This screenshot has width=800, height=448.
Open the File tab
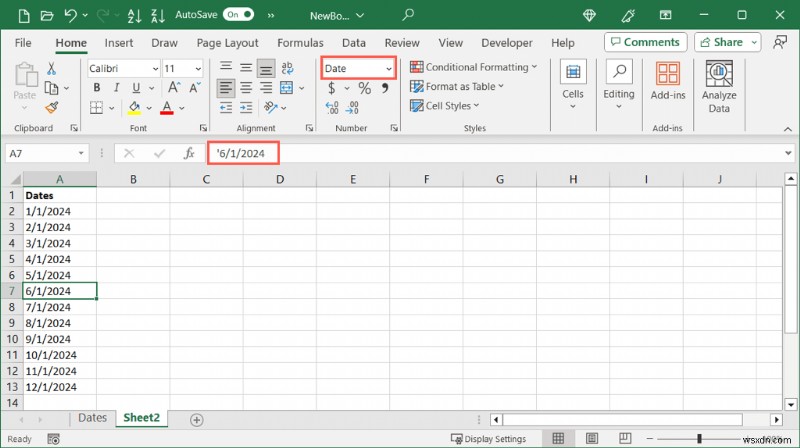[23, 43]
